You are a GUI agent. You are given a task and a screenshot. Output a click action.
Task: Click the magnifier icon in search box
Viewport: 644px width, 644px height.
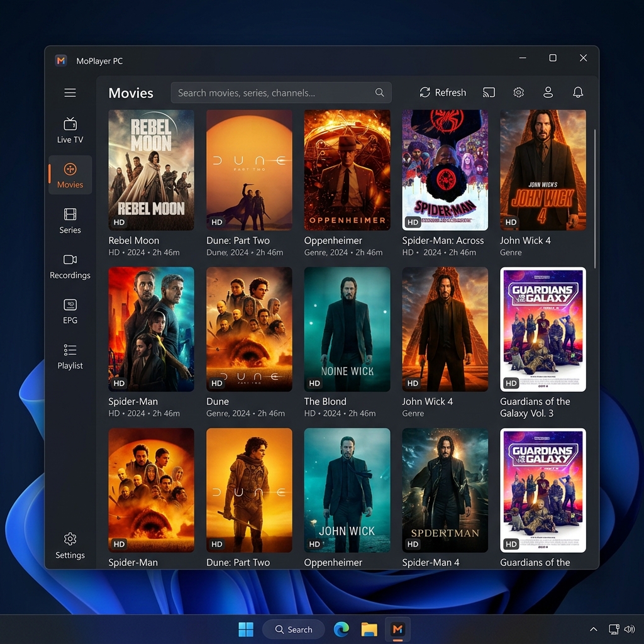coord(379,93)
